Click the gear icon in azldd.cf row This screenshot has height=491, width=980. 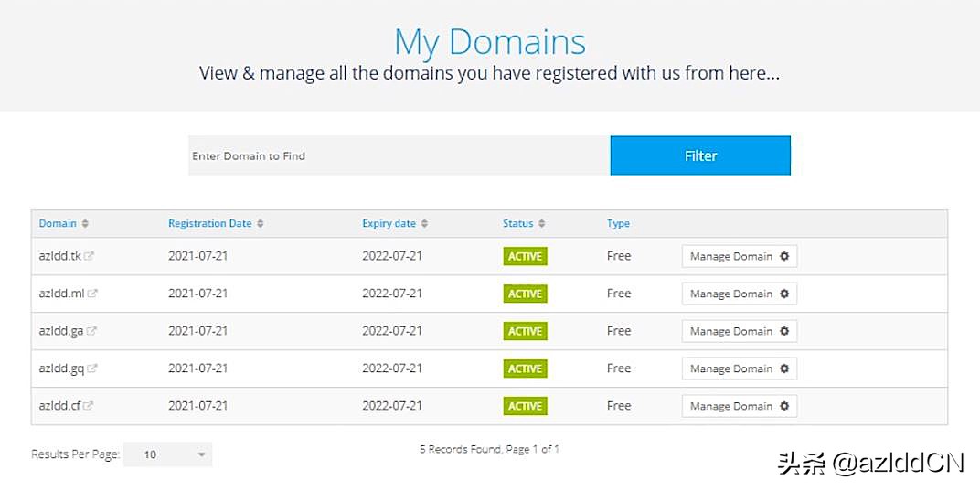[784, 406]
